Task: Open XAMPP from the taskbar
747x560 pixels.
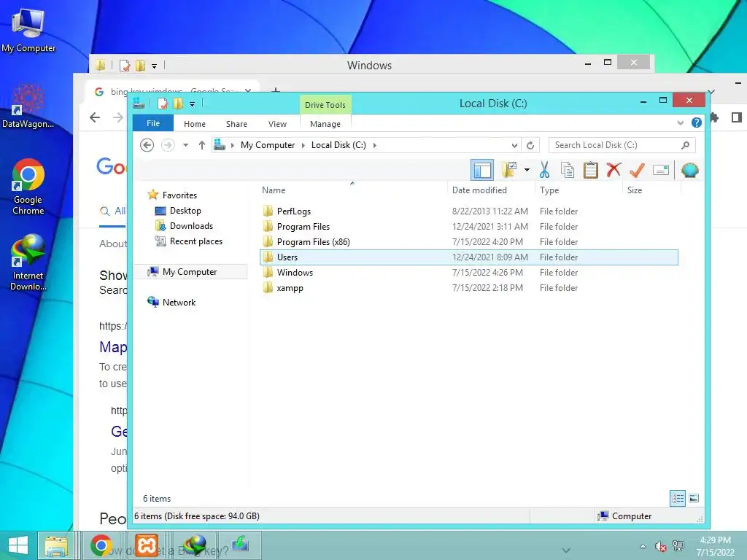Action: [x=147, y=545]
